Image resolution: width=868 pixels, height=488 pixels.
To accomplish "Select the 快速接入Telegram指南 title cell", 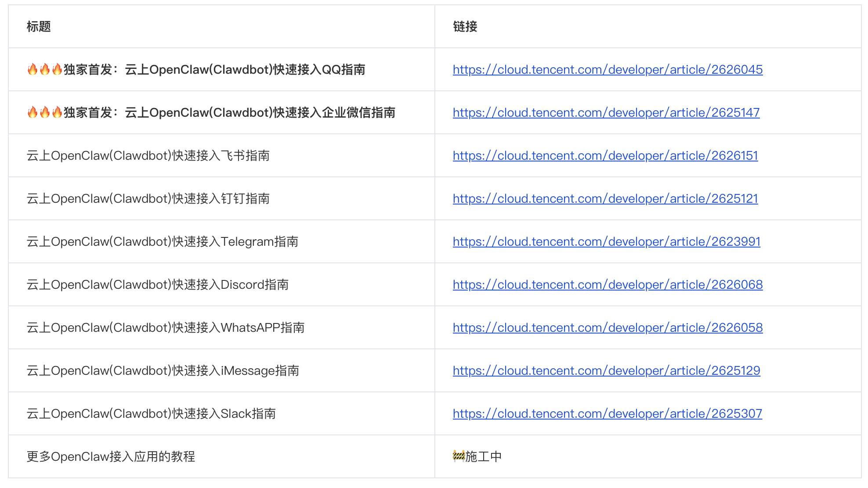I will click(x=162, y=242).
